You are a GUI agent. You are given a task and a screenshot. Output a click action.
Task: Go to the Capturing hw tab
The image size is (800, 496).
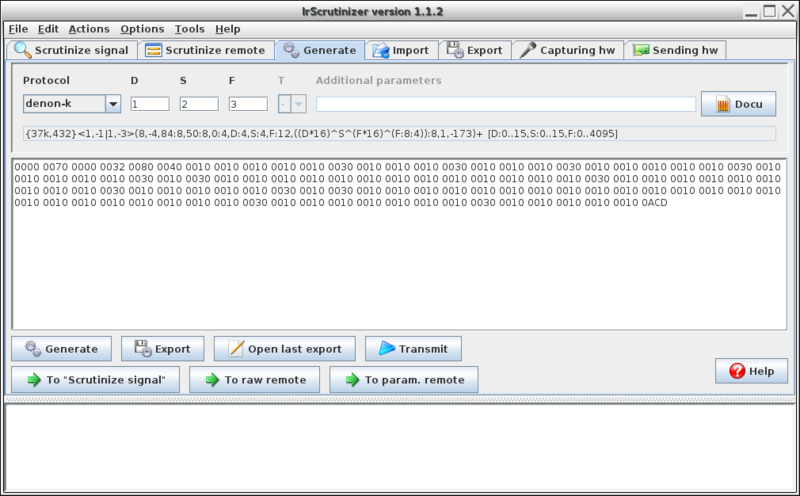(x=568, y=50)
